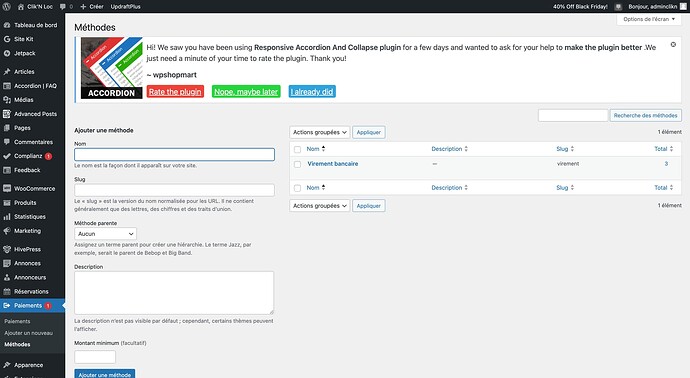Focus the Nom input field
The height and width of the screenshot is (378, 690).
click(174, 154)
